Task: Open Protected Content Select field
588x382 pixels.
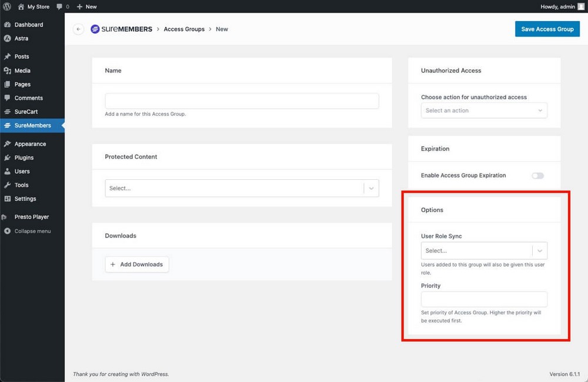Action: 242,188
